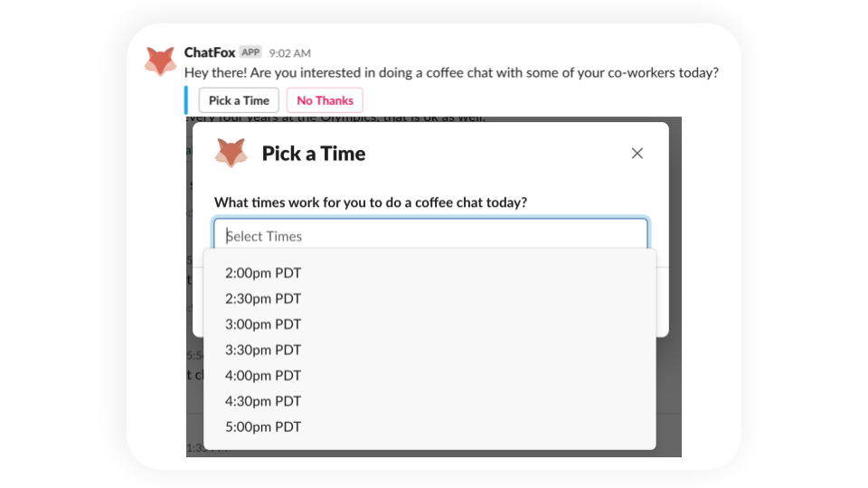Click the fox logo in the modal header
The image size is (868, 488).
[x=231, y=153]
